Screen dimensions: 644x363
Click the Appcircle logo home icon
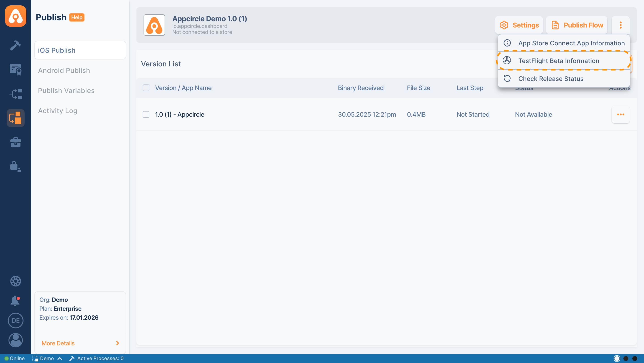15,17
